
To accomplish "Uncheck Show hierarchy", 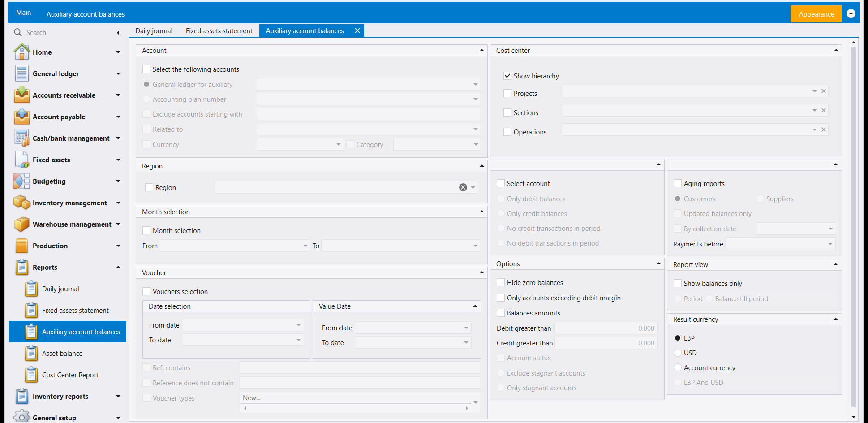I will 507,76.
